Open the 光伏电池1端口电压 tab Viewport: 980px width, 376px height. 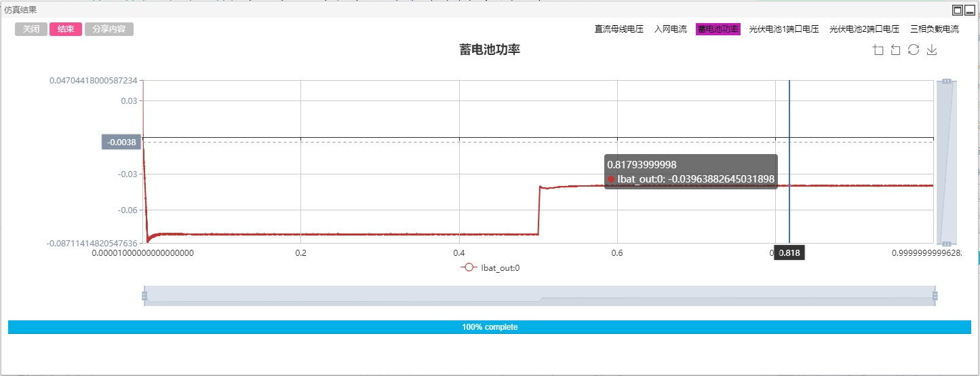(784, 29)
